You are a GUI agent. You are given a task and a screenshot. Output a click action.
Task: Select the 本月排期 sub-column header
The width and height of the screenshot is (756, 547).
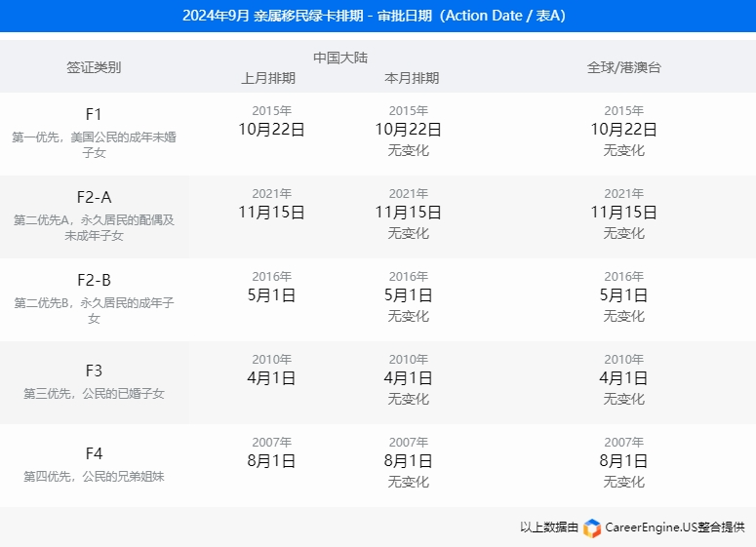(412, 78)
